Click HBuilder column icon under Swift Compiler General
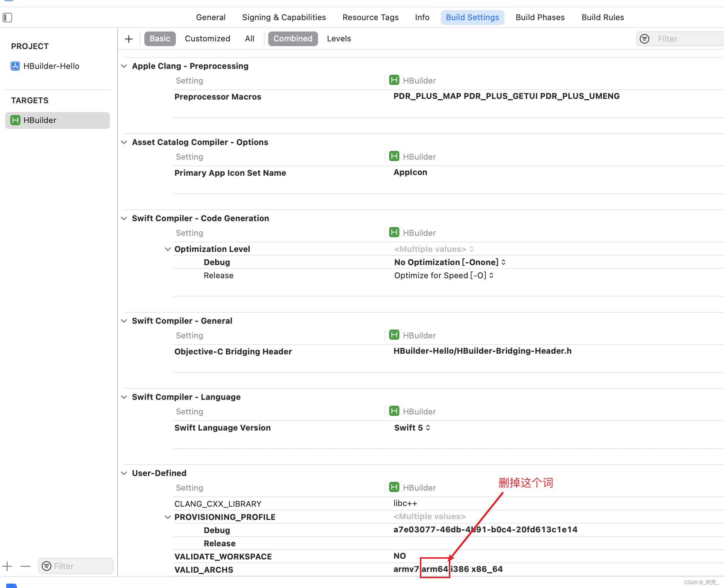Image resolution: width=724 pixels, height=588 pixels. tap(394, 335)
